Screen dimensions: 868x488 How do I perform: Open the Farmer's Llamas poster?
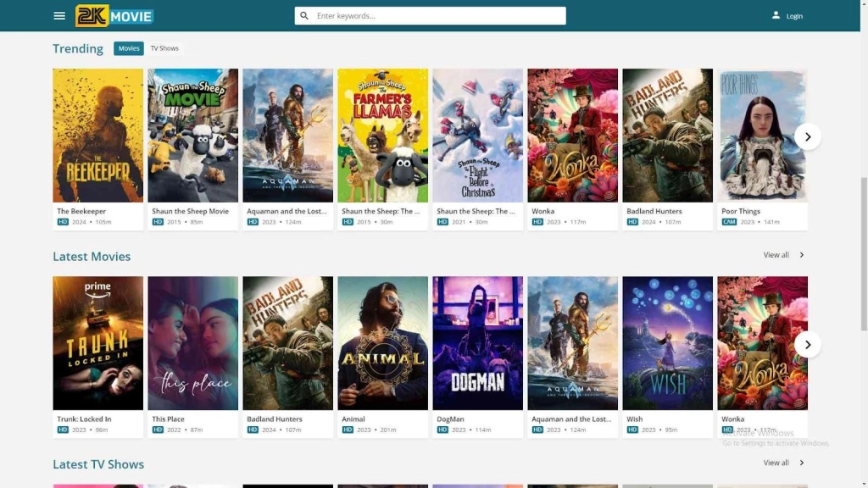pos(382,136)
